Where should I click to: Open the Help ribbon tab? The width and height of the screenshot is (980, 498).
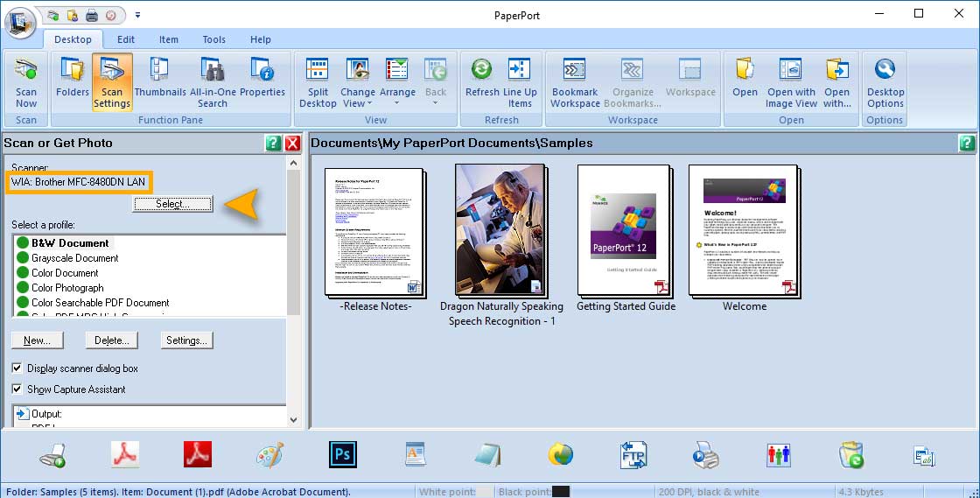coord(261,39)
